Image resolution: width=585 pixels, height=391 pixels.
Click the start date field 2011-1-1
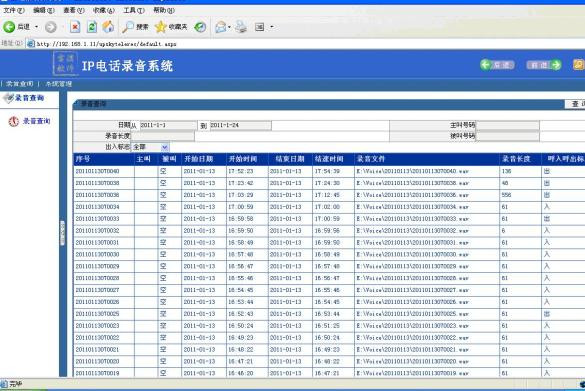(x=168, y=125)
